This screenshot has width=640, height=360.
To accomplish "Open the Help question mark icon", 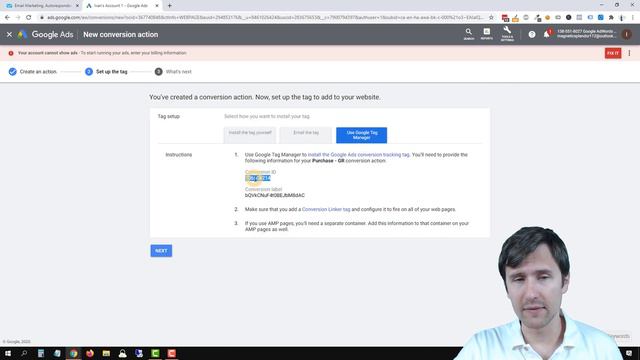I will click(x=531, y=35).
